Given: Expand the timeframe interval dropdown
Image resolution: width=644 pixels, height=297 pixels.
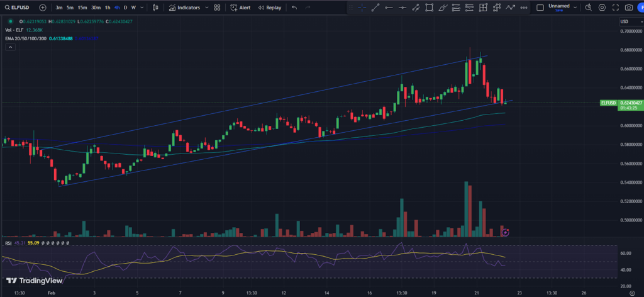Looking at the screenshot, I should 142,8.
